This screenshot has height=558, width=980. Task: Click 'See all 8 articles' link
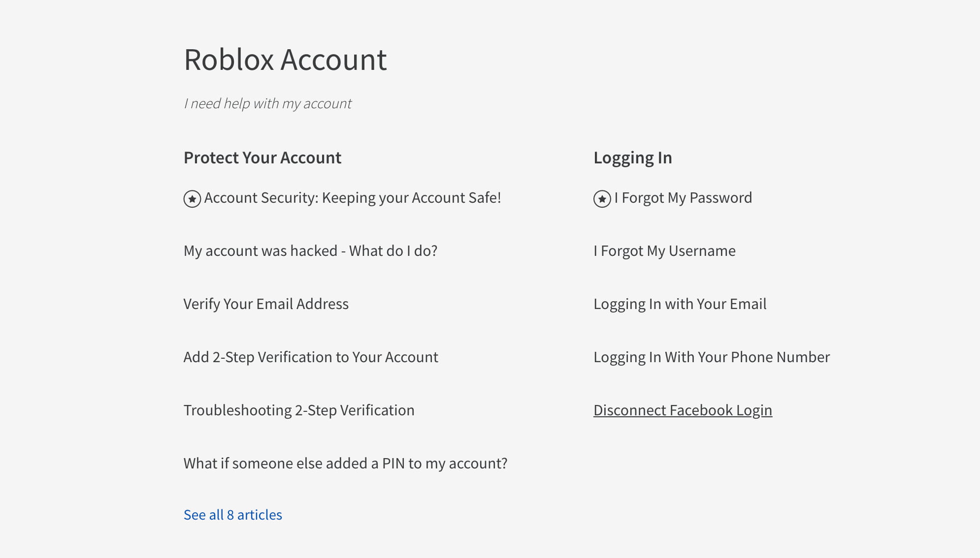[x=232, y=515]
